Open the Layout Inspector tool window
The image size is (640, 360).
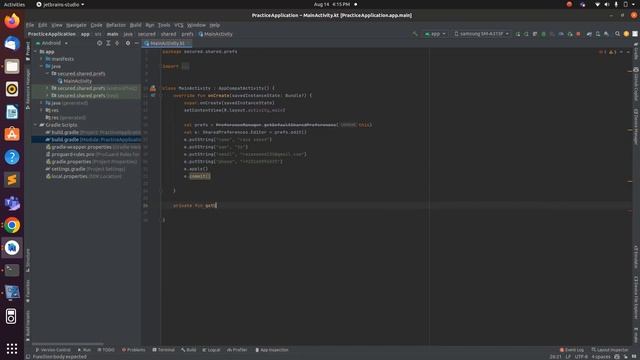pyautogui.click(x=610, y=350)
